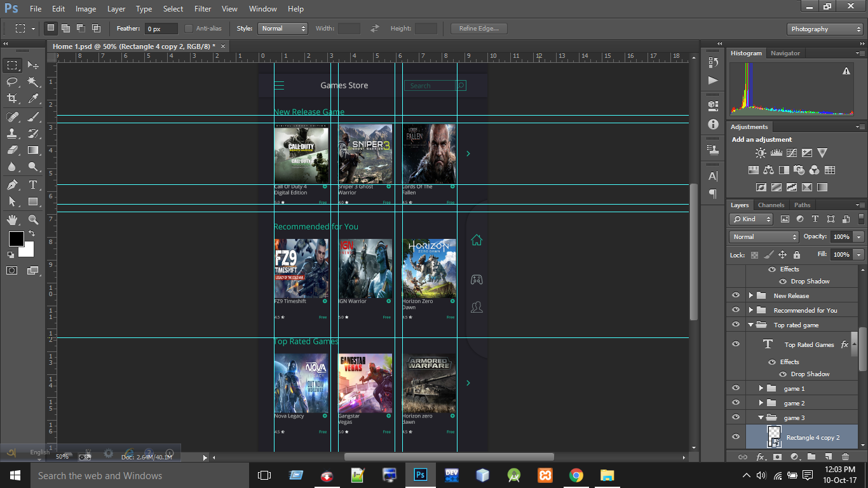Select the Rectangular Marquee tool
The image size is (868, 488).
(12, 65)
